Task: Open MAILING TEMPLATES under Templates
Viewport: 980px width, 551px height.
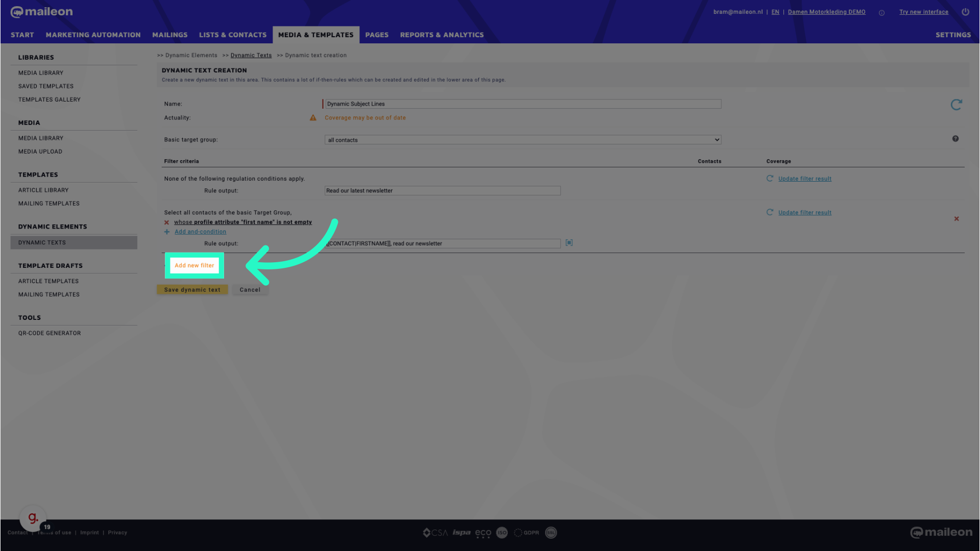Action: (49, 204)
